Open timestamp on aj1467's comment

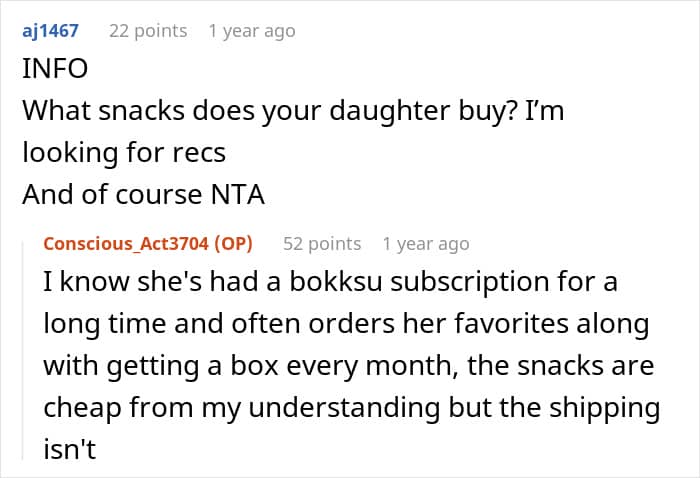[x=251, y=31]
